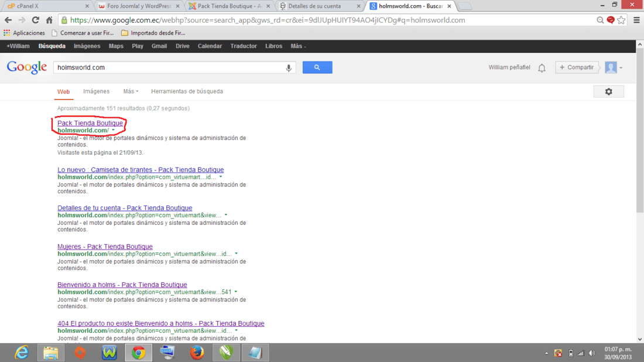
Task: Open search settings gear icon
Action: coord(609,91)
